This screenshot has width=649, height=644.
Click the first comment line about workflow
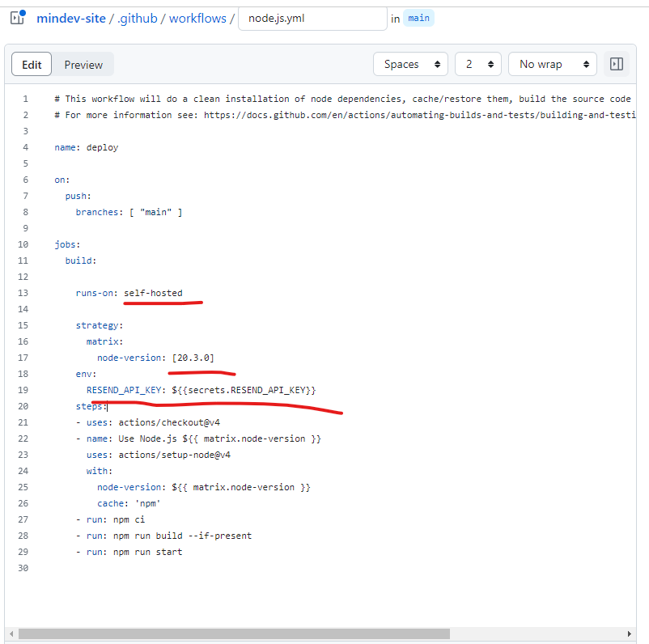(343, 99)
